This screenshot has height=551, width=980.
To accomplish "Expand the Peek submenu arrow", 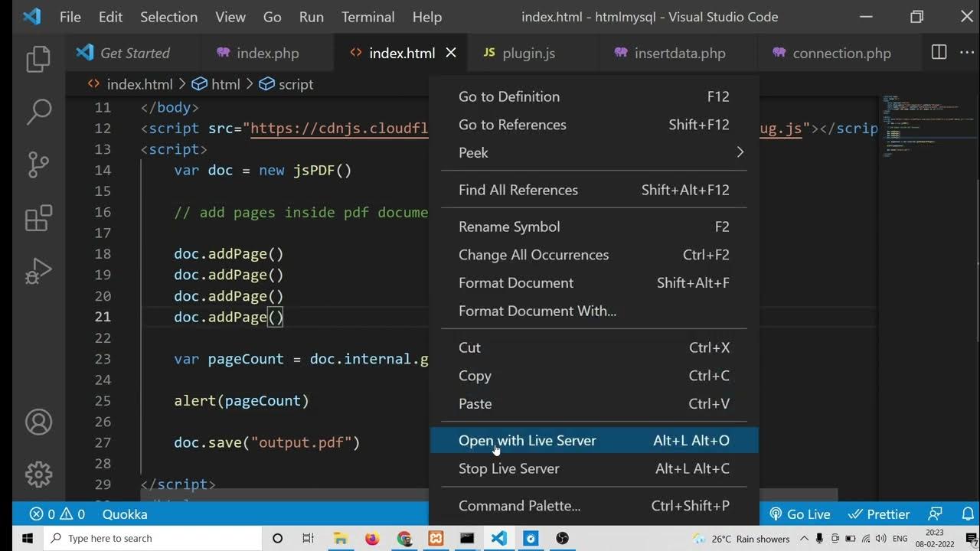I will click(740, 152).
